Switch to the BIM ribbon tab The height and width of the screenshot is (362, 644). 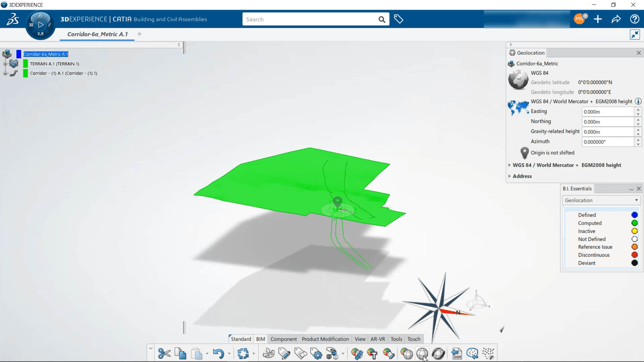[261, 339]
